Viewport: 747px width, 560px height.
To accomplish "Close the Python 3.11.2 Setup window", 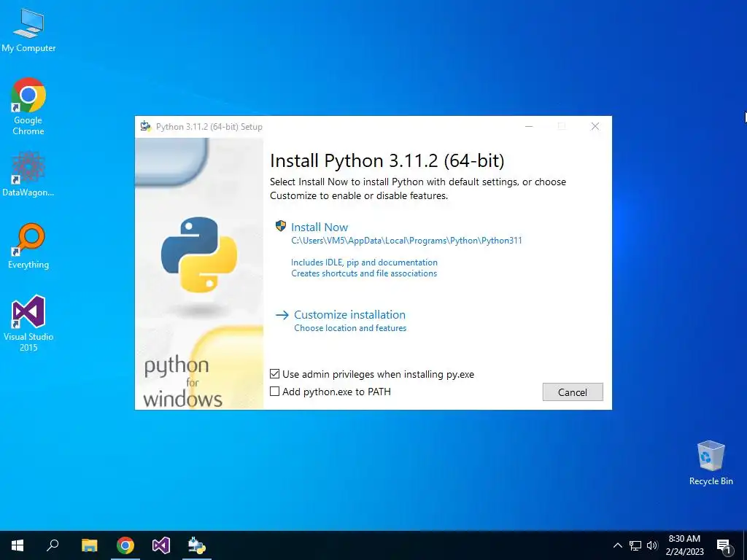I will pos(595,126).
